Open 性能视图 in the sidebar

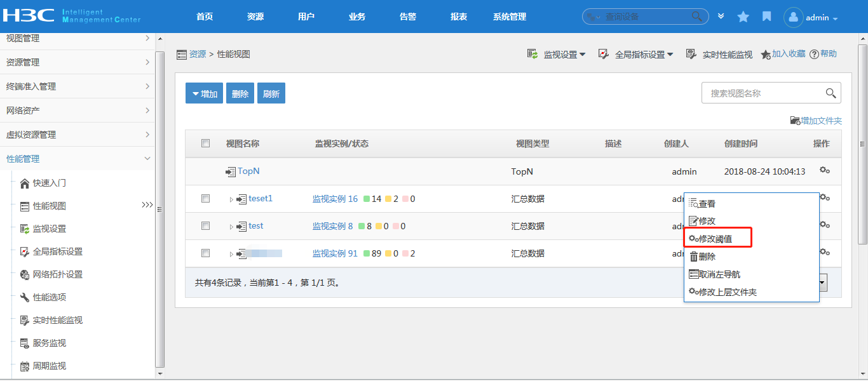(x=49, y=206)
